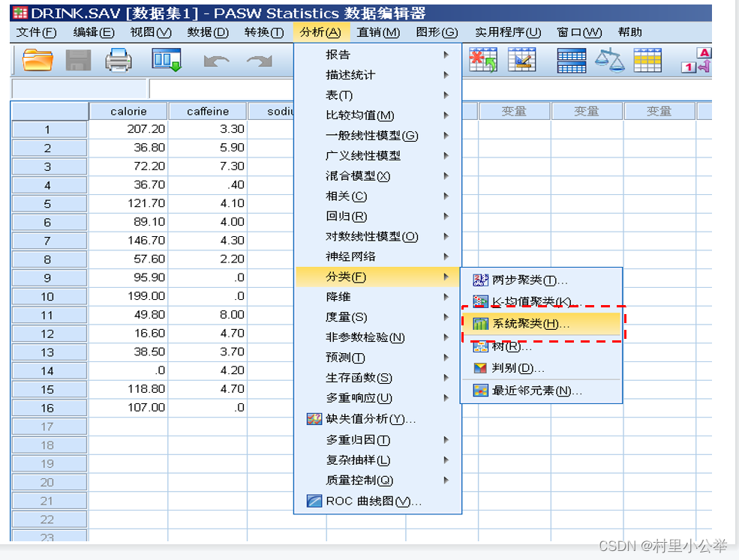Click the Value labels icon at toolbar end
Image resolution: width=739 pixels, height=560 pixels.
[697, 61]
